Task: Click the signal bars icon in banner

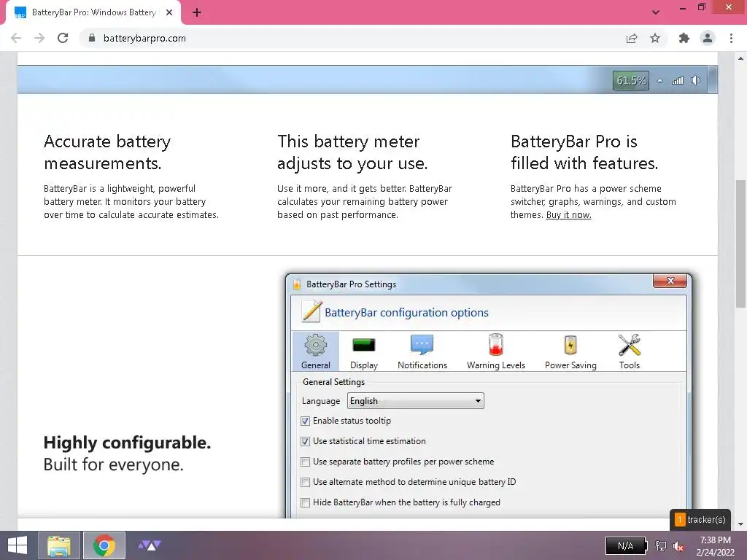Action: [678, 80]
